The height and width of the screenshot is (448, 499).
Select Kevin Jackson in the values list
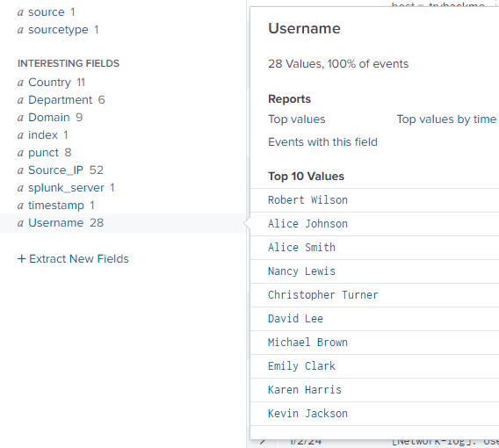307,414
